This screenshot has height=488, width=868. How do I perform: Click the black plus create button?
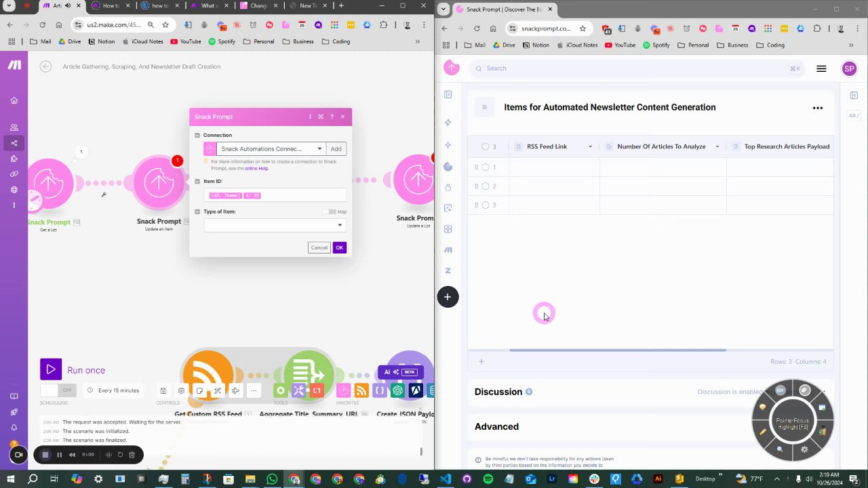pyautogui.click(x=448, y=297)
